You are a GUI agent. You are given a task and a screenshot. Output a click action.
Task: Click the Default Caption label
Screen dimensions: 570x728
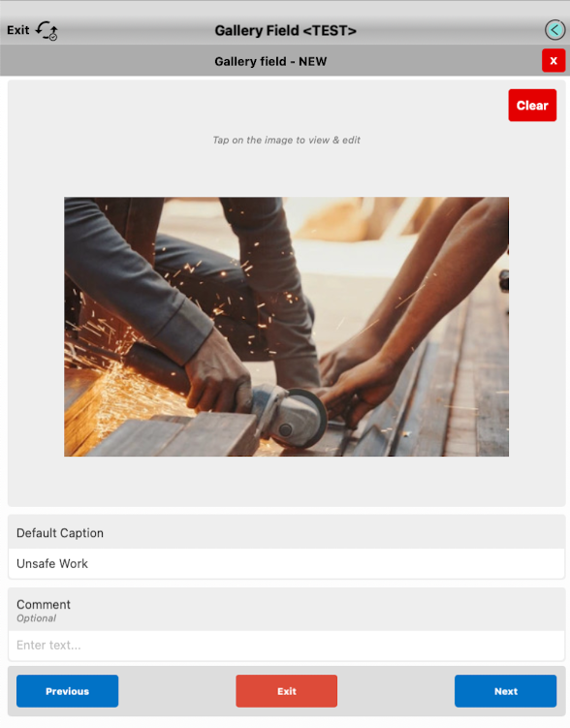(60, 532)
